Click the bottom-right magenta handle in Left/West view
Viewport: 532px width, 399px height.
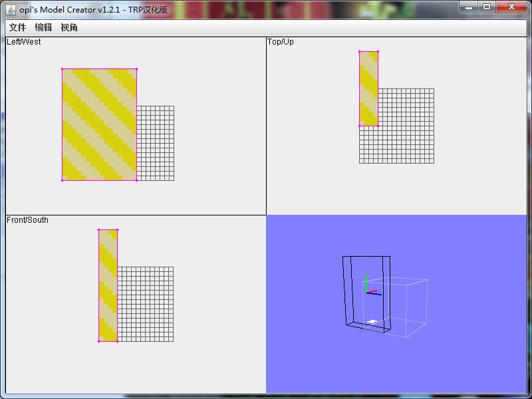[136, 180]
